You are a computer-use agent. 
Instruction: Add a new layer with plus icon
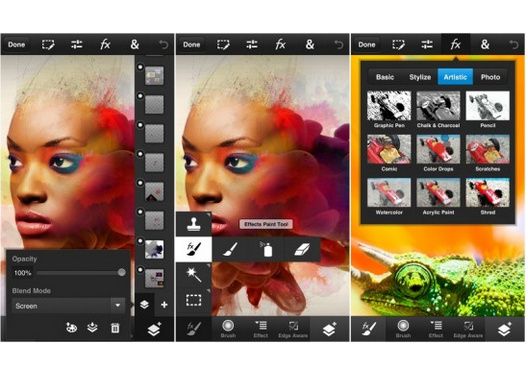coord(164,305)
